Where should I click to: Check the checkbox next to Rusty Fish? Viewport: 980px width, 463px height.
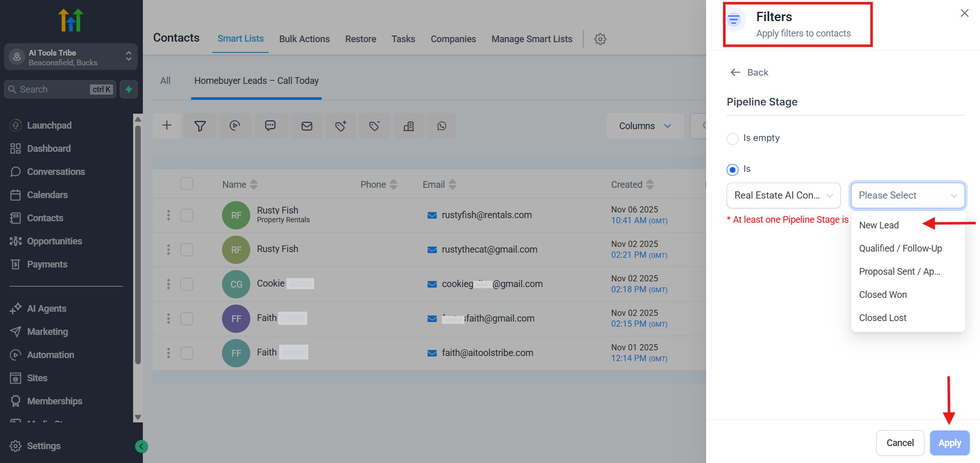187,215
